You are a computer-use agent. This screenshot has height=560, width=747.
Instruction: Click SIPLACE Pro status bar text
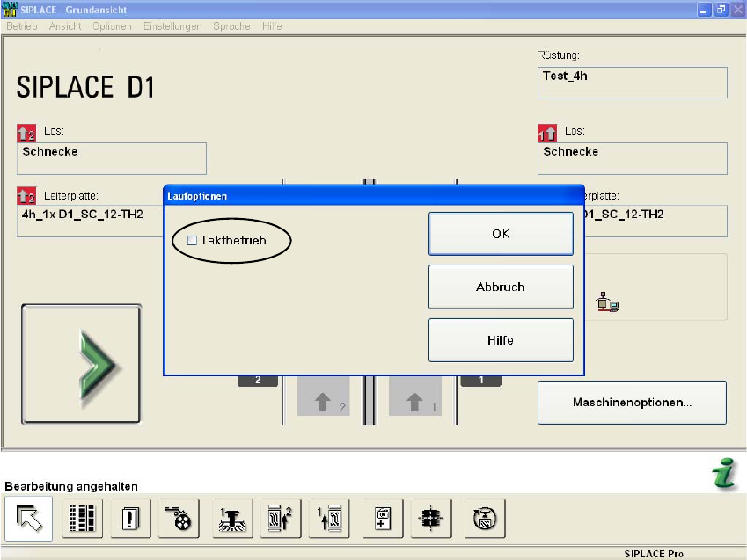coord(654,553)
